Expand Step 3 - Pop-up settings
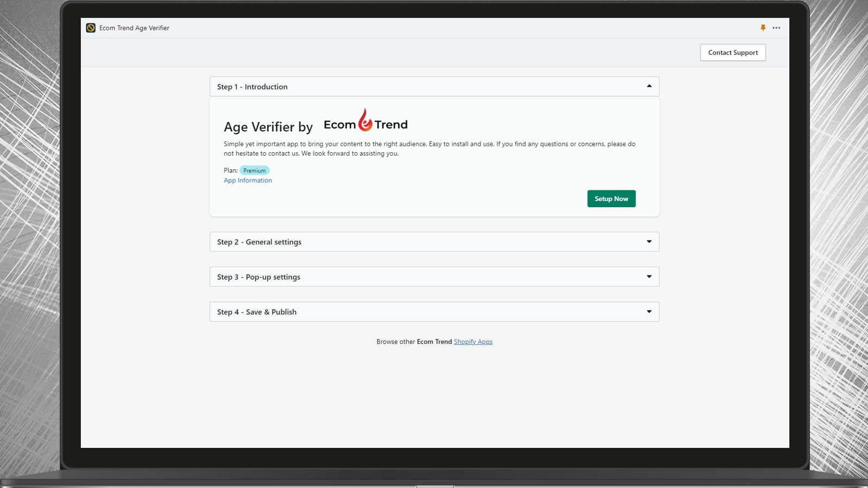Image resolution: width=868 pixels, height=488 pixels. coord(649,277)
